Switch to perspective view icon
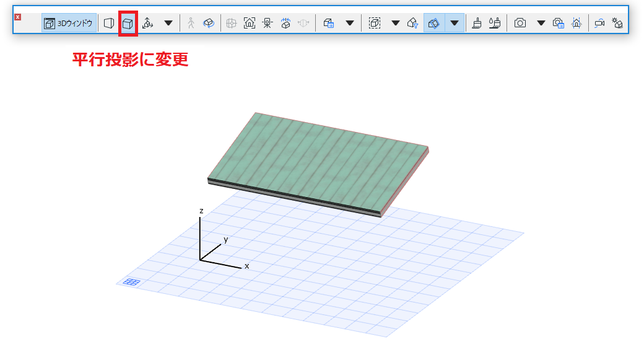The image size is (644, 354). [109, 23]
